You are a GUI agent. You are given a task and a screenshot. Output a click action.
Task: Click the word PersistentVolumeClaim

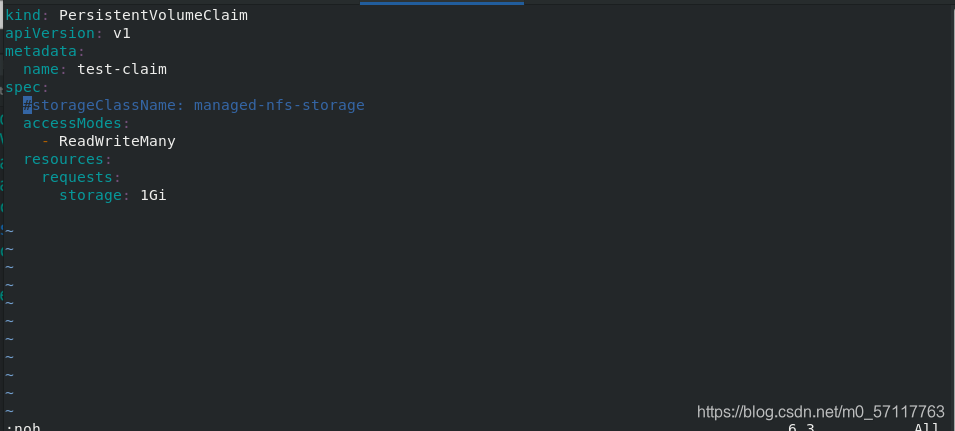click(x=153, y=15)
